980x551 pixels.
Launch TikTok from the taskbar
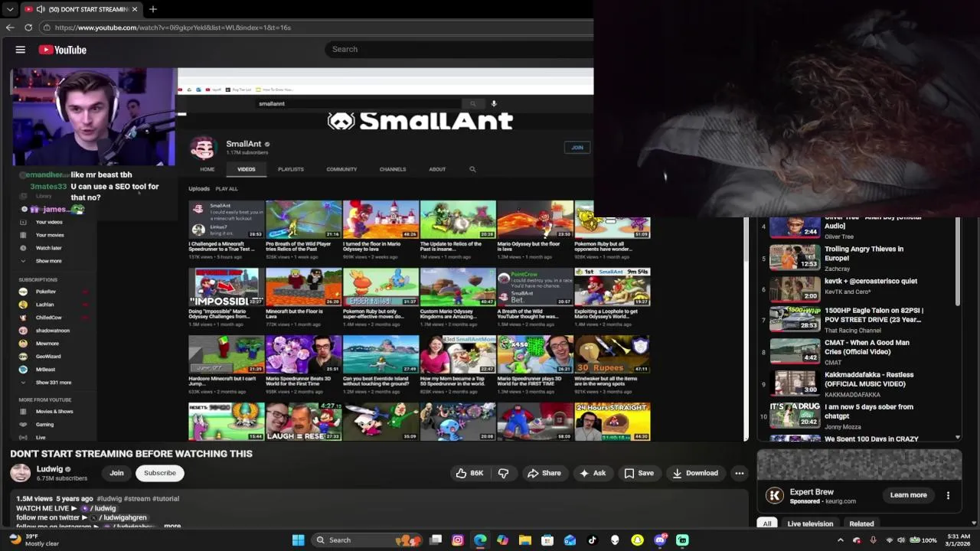(x=592, y=540)
